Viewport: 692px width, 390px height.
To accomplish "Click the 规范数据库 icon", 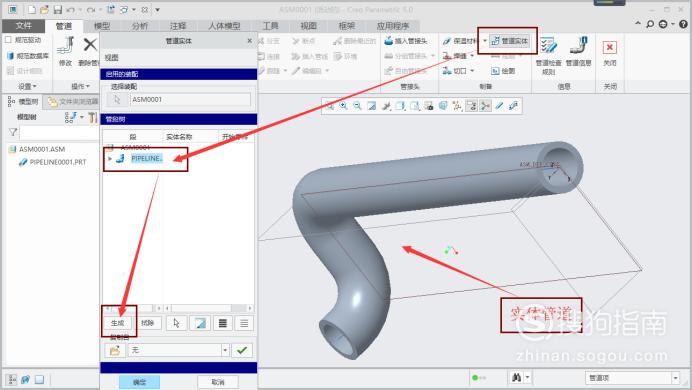I will 11,56.
